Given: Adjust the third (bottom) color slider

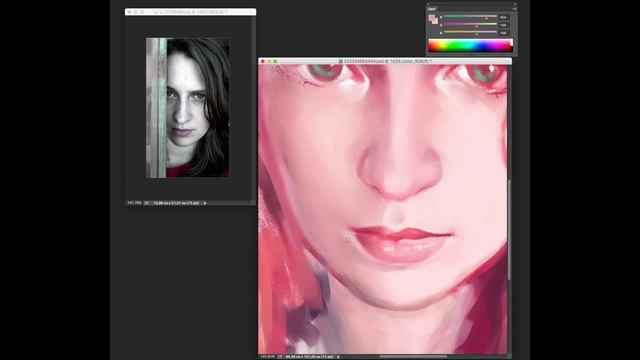Looking at the screenshot, I should (x=470, y=32).
